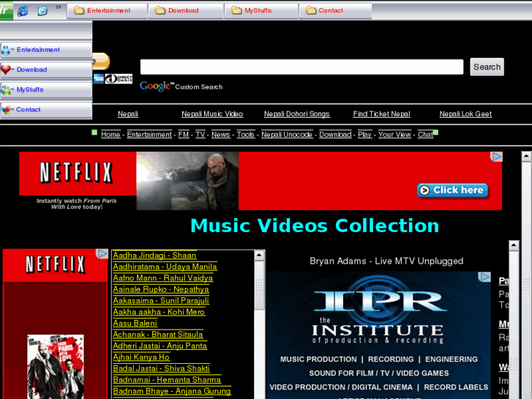
Task: Open Play in the navigation bar
Action: [x=364, y=135]
